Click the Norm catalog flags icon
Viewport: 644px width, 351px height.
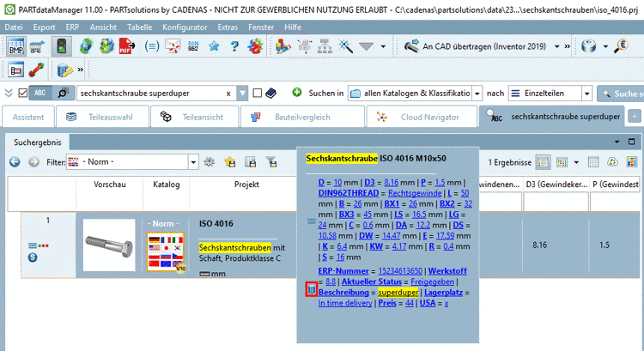[x=166, y=251]
